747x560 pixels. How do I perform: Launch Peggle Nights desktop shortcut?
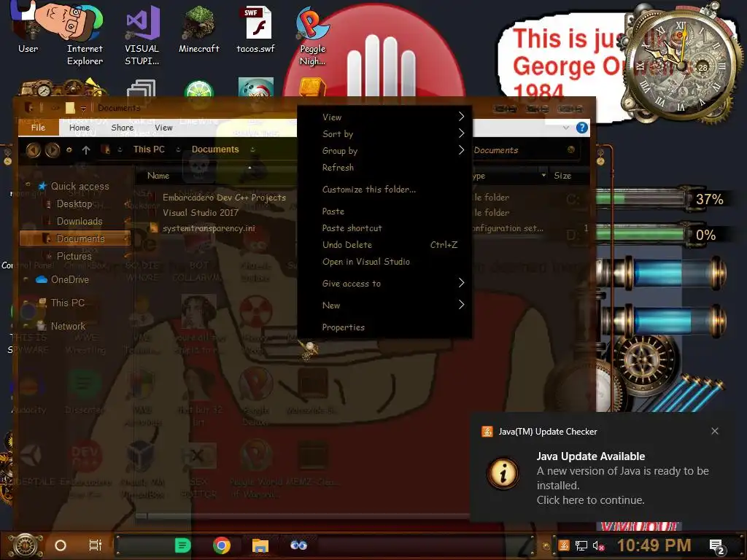click(312, 37)
